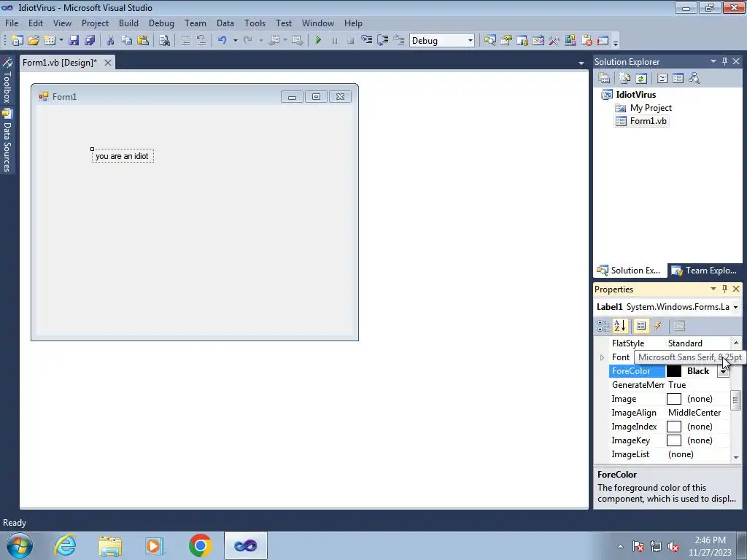
Task: Open Add New Item dropdown arrow
Action: tap(61, 41)
